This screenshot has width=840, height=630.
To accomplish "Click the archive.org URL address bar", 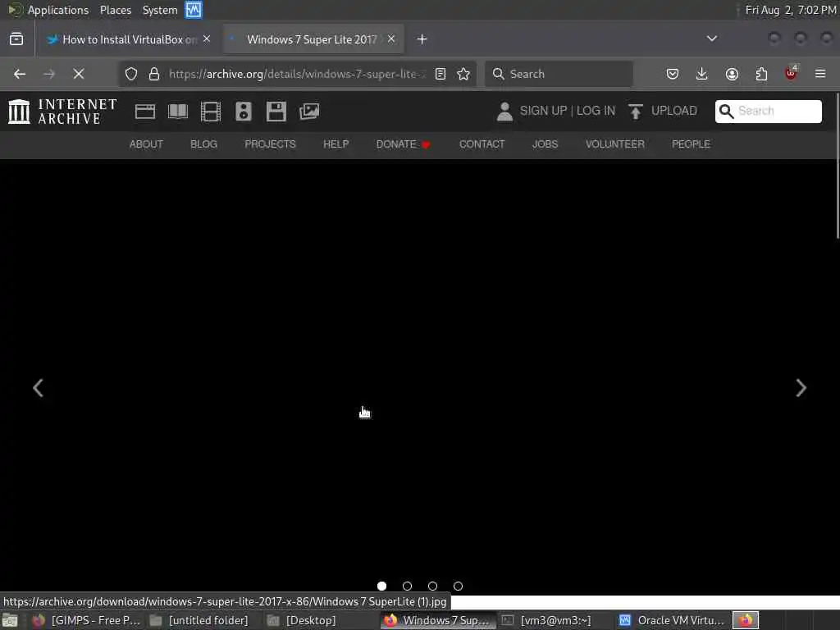I will tap(296, 74).
